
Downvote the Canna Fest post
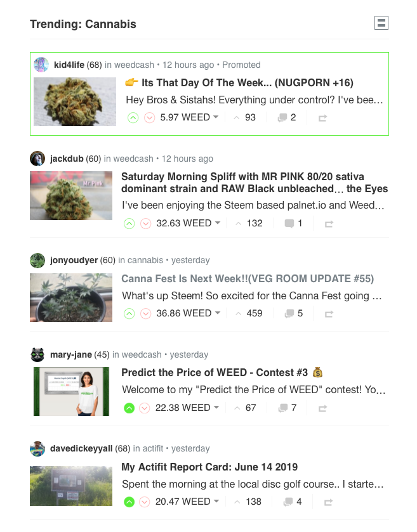[146, 313]
